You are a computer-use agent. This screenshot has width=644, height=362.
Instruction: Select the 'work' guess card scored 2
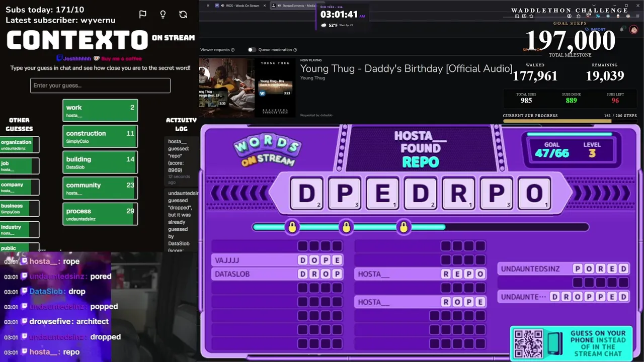pyautogui.click(x=100, y=111)
